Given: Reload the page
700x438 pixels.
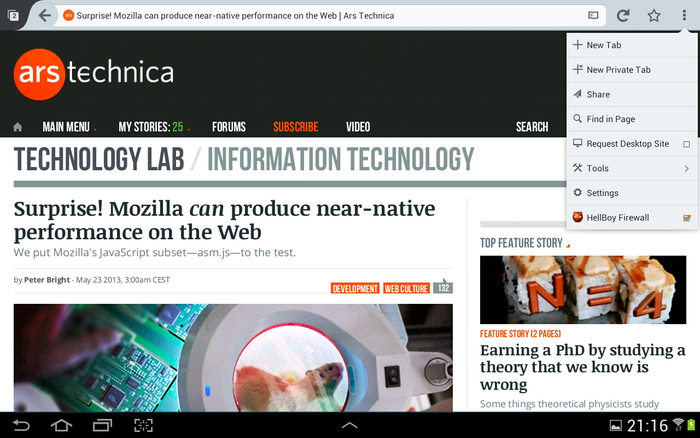Looking at the screenshot, I should pos(623,16).
